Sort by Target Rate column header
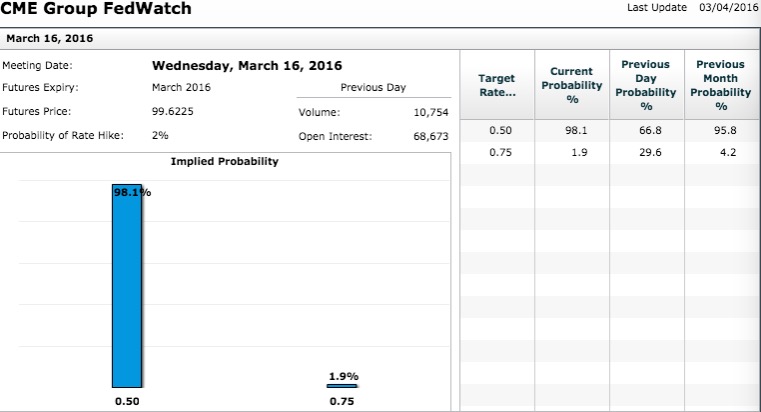The image size is (761, 412). [497, 85]
